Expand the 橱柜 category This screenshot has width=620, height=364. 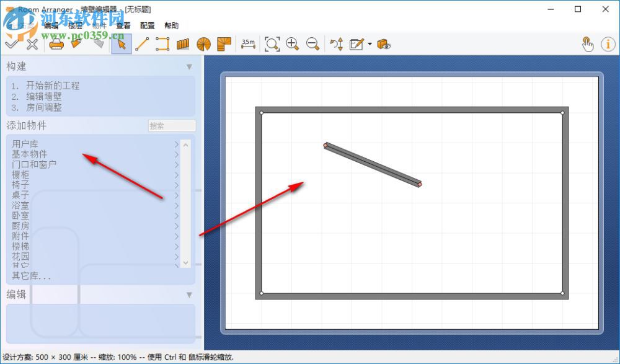point(95,175)
